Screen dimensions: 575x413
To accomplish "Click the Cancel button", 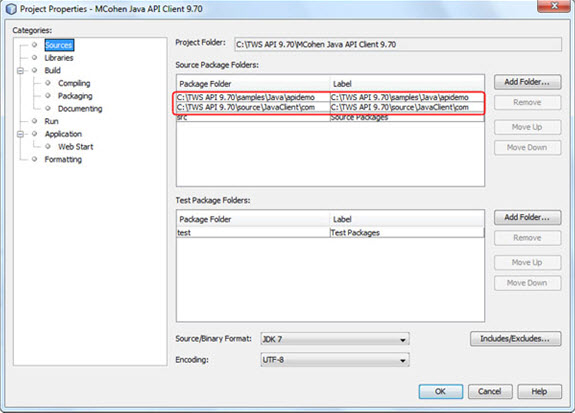I will [x=490, y=392].
